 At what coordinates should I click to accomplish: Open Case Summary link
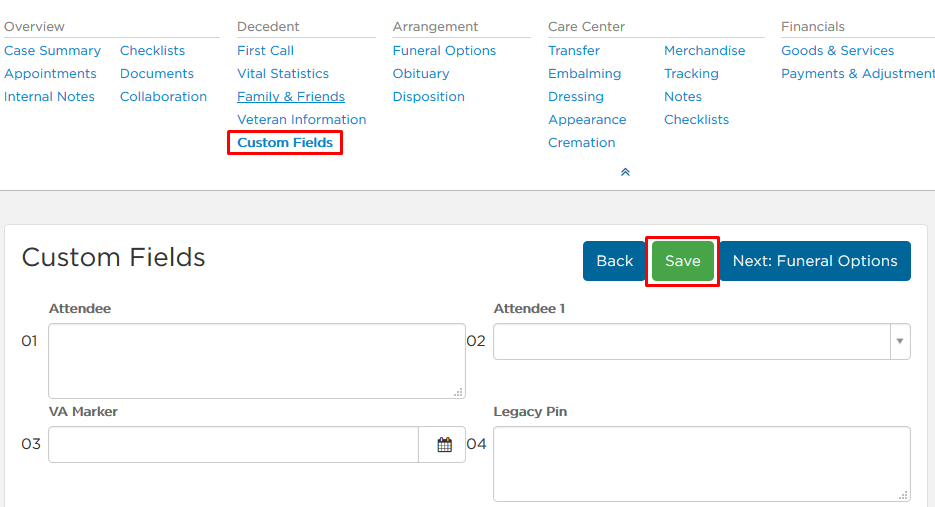(52, 51)
